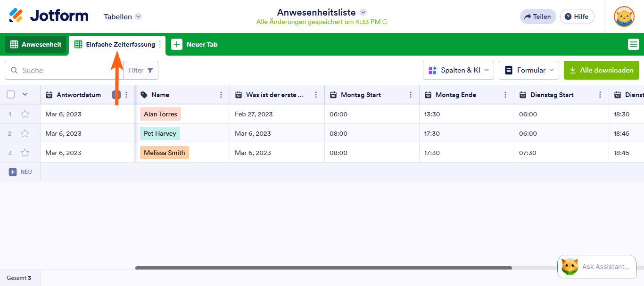
Task: Add a Neuer Tab
Action: pos(194,44)
